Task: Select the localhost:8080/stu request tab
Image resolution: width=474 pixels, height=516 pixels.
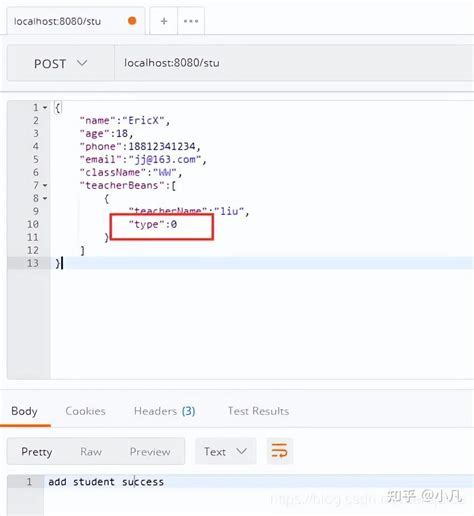Action: (57, 21)
